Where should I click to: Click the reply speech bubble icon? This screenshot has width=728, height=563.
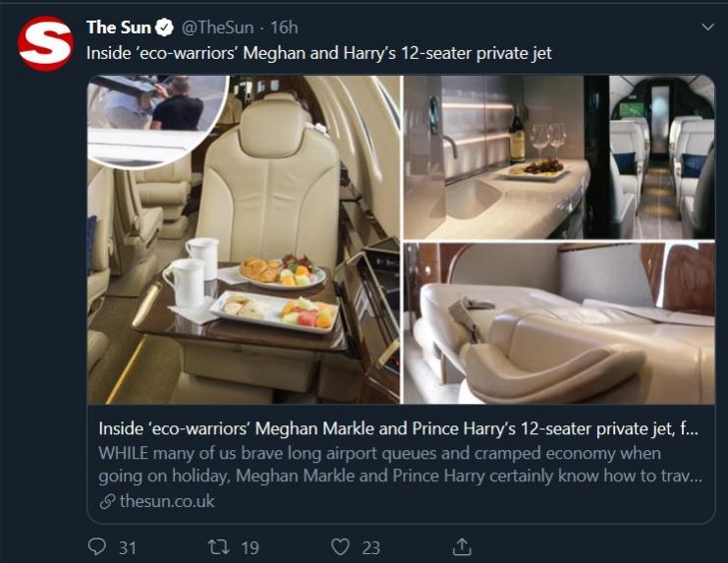pos(97,546)
